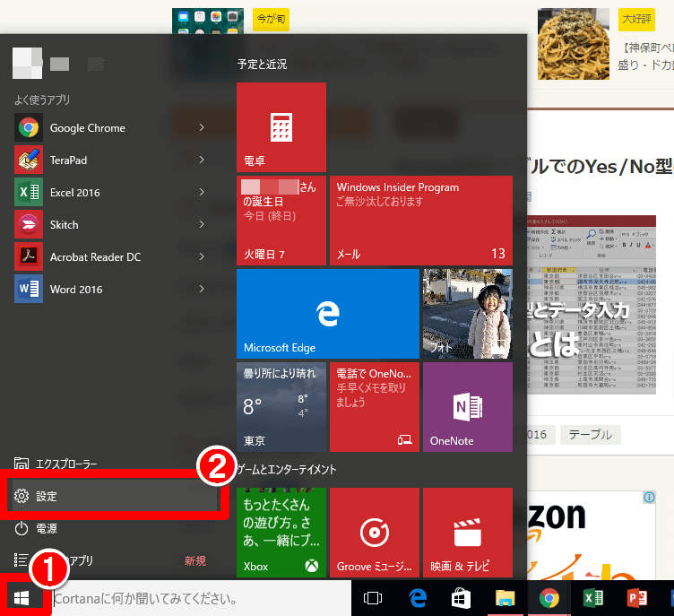The width and height of the screenshot is (674, 616).
Task: Open the noodle dish thumbnail in the browser
Action: point(574,44)
